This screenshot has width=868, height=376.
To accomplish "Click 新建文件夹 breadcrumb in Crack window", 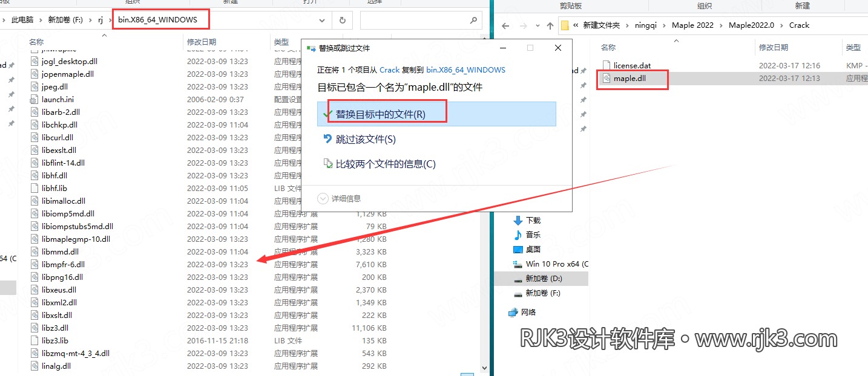I will 601,25.
